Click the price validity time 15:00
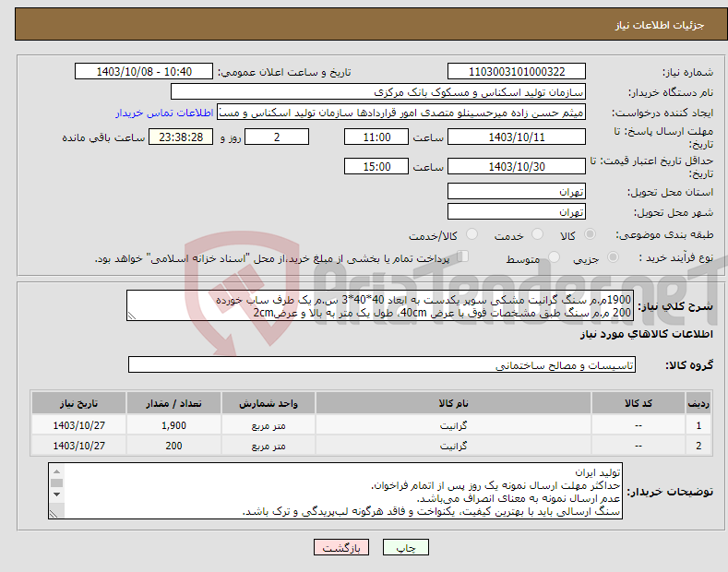This screenshot has width=728, height=572. click(376, 166)
